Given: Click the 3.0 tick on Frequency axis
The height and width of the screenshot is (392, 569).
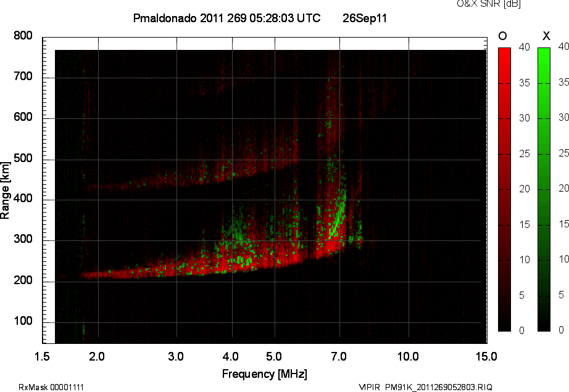Looking at the screenshot, I should pyautogui.click(x=176, y=357).
